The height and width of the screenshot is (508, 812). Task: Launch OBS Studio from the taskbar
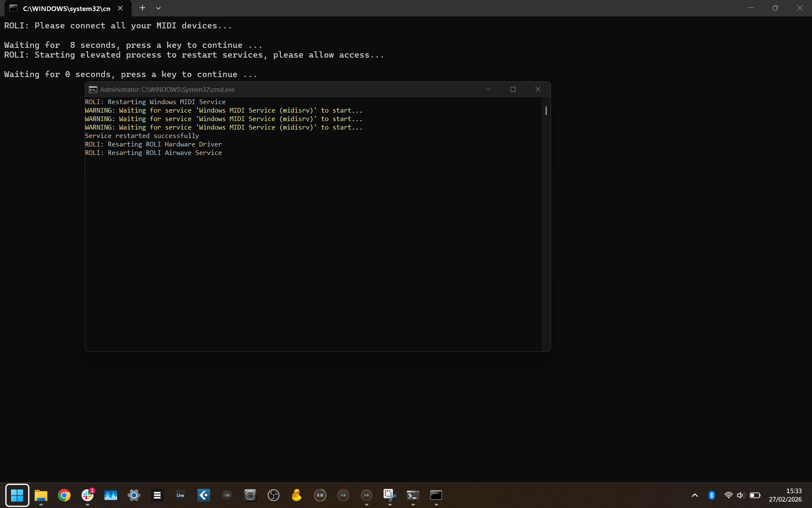274,495
